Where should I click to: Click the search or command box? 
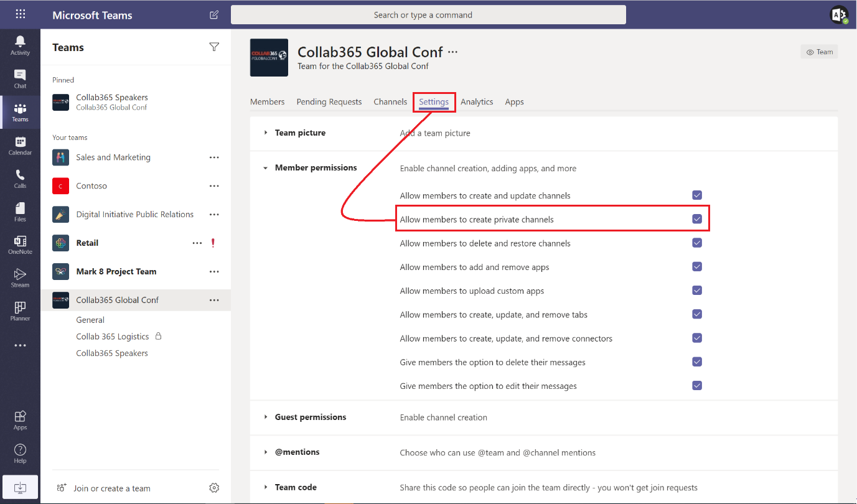428,15
